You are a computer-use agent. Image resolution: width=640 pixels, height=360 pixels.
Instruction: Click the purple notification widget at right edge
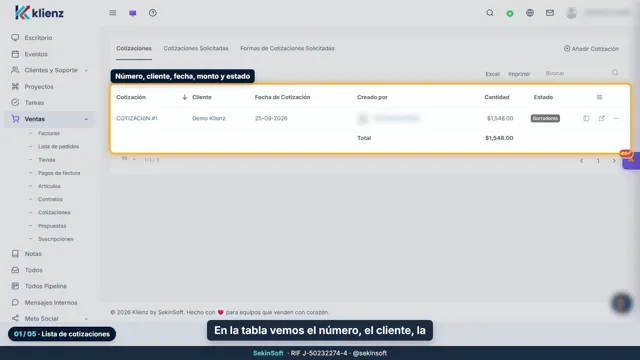tap(631, 160)
